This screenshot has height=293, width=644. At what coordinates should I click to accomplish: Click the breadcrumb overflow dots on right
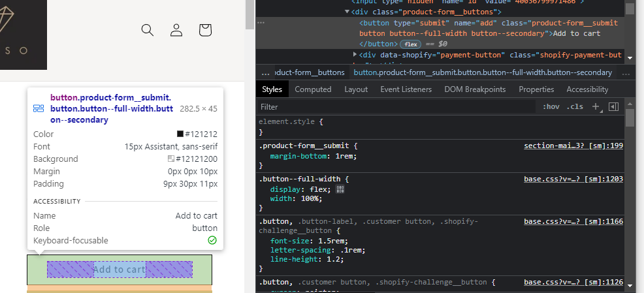click(626, 74)
